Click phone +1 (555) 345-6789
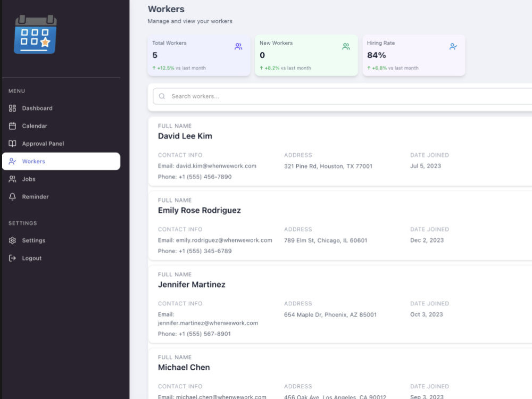The width and height of the screenshot is (532, 399). [205, 251]
